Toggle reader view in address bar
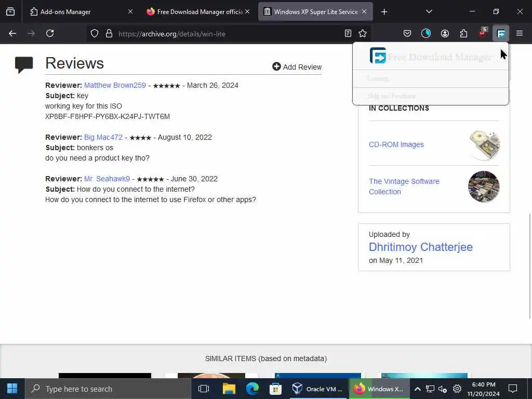Image resolution: width=532 pixels, height=399 pixels. [x=348, y=33]
